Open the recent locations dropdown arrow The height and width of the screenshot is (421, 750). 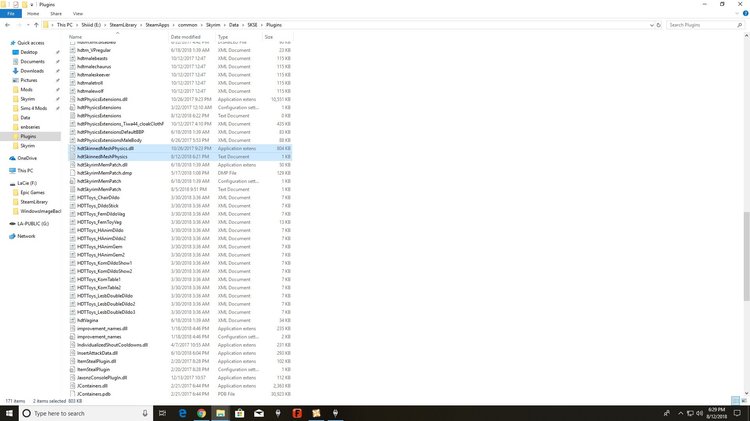[x=28, y=25]
